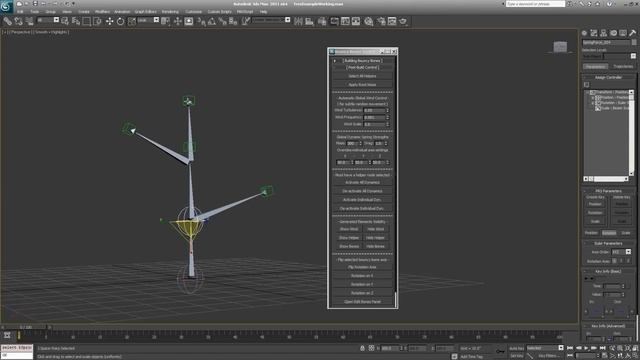
Task: Switch to the Utilities command panel
Action: pos(632,33)
